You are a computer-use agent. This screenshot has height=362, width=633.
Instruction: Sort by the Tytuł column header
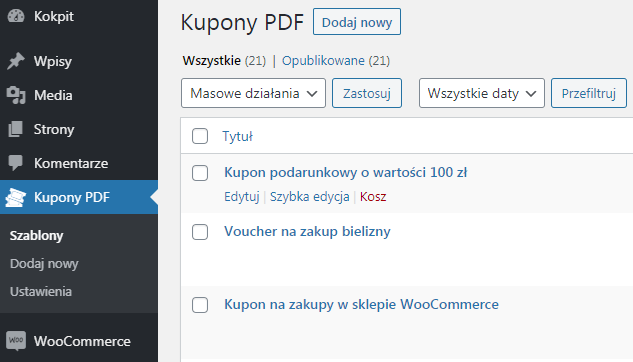click(237, 136)
